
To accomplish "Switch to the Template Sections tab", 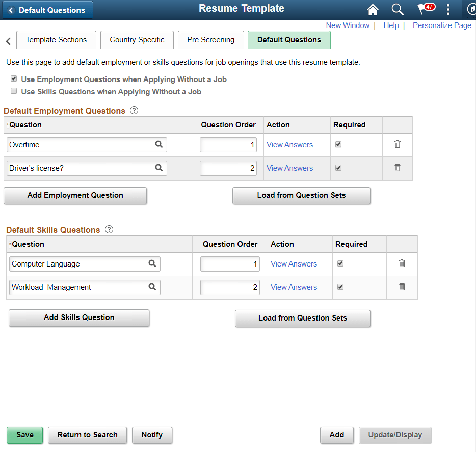I will pos(56,40).
